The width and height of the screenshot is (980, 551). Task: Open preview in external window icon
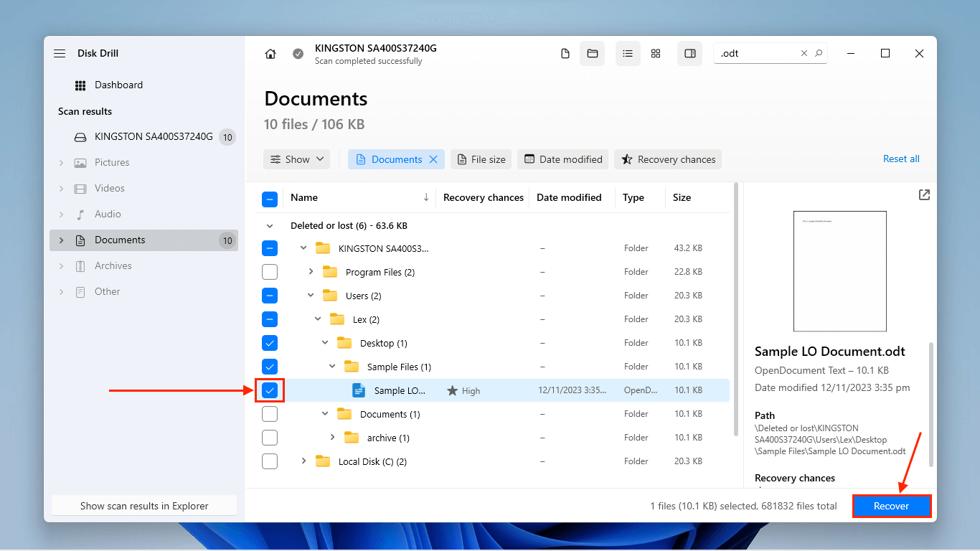coord(924,194)
